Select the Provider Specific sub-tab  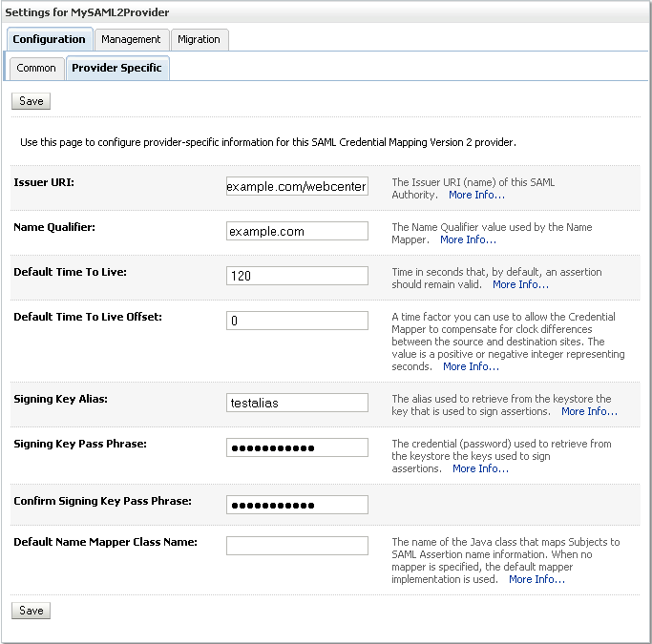[x=116, y=69]
